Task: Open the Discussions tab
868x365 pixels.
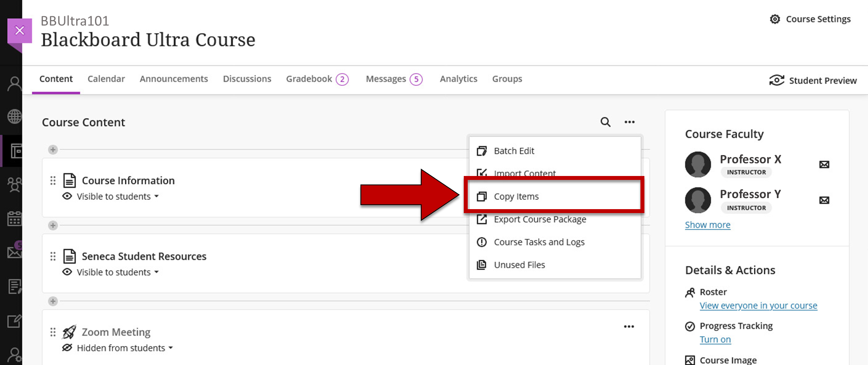Action: [x=247, y=79]
